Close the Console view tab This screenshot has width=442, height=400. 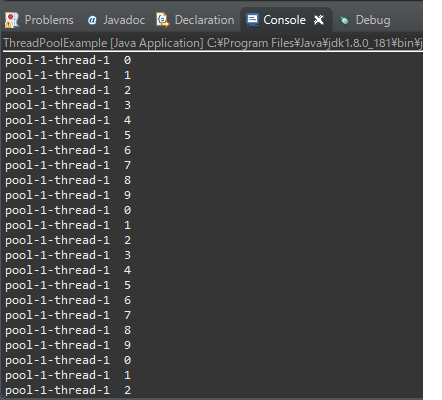[319, 20]
